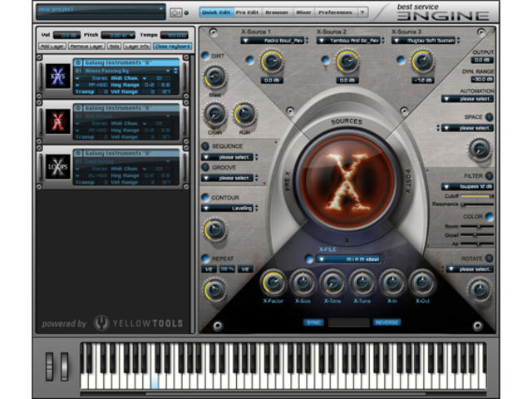Open the SPACE please select dropdown
Image resolution: width=532 pixels, height=399 pixels.
467,128
